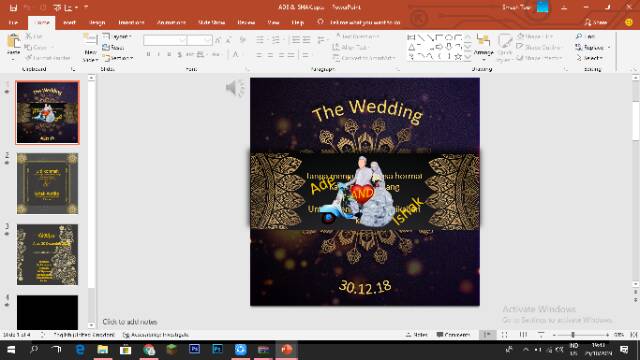Switch to Slide Sorter view

504,335
